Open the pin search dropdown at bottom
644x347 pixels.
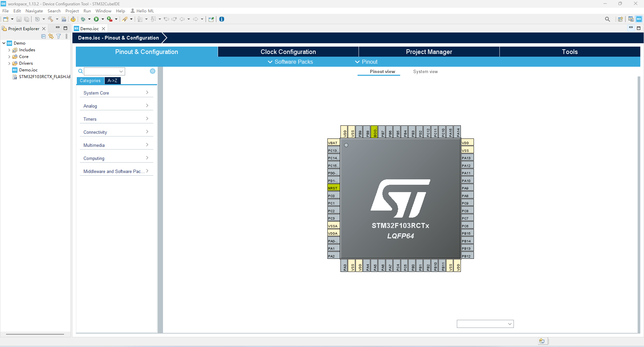click(485, 324)
